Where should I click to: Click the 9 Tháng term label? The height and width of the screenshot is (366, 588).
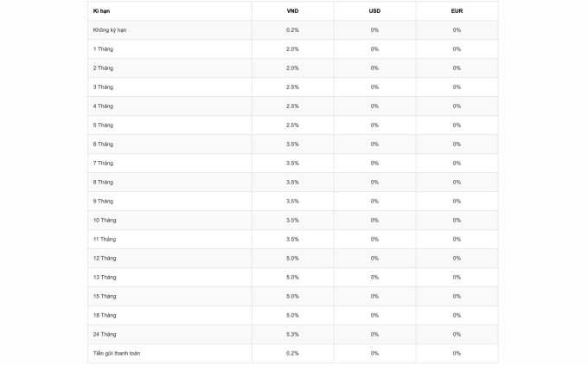tap(103, 202)
